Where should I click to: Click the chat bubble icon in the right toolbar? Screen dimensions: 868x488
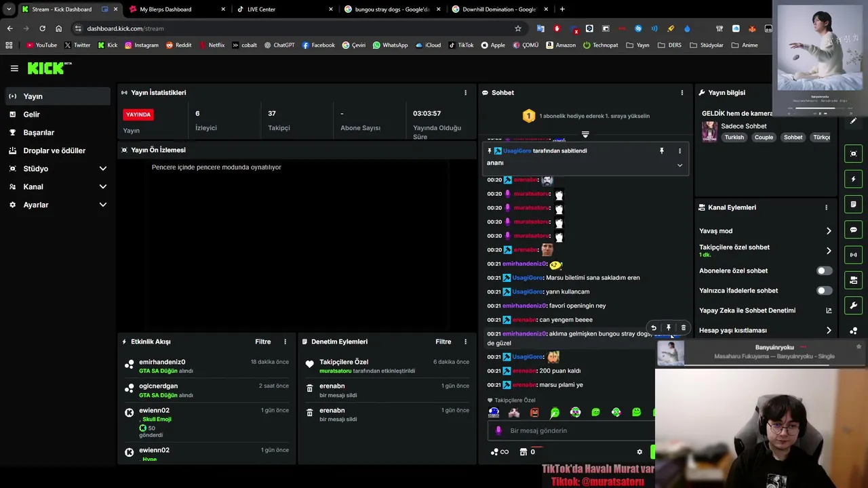click(853, 230)
